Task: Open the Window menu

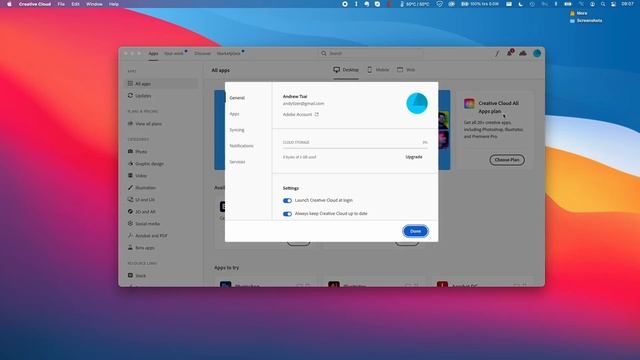Action: (x=94, y=4)
